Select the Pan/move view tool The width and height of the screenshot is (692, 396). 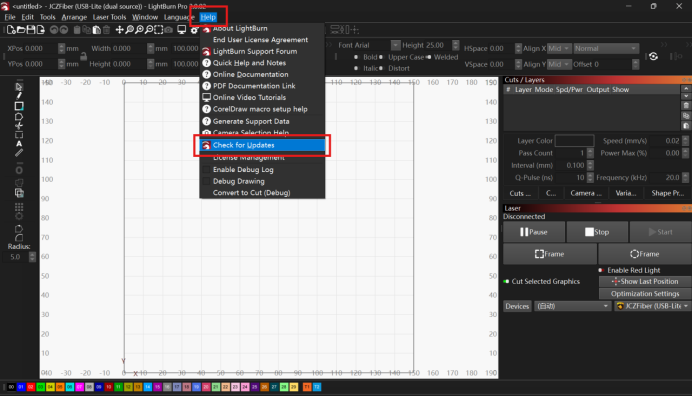[x=119, y=30]
